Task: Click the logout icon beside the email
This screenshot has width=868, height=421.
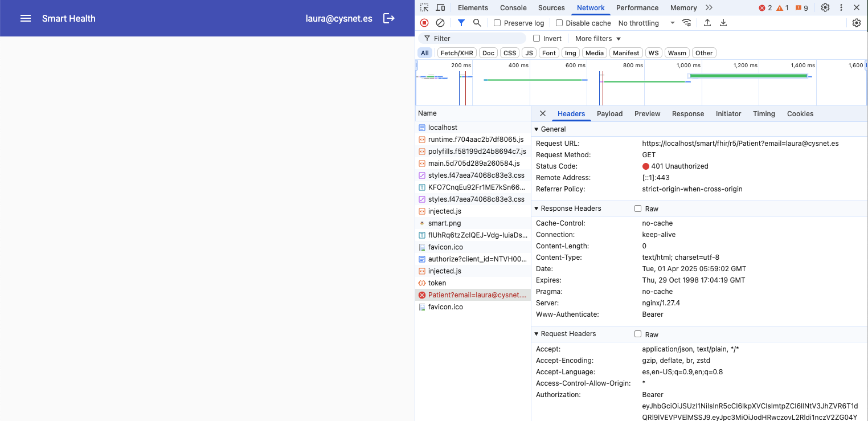Action: [389, 18]
